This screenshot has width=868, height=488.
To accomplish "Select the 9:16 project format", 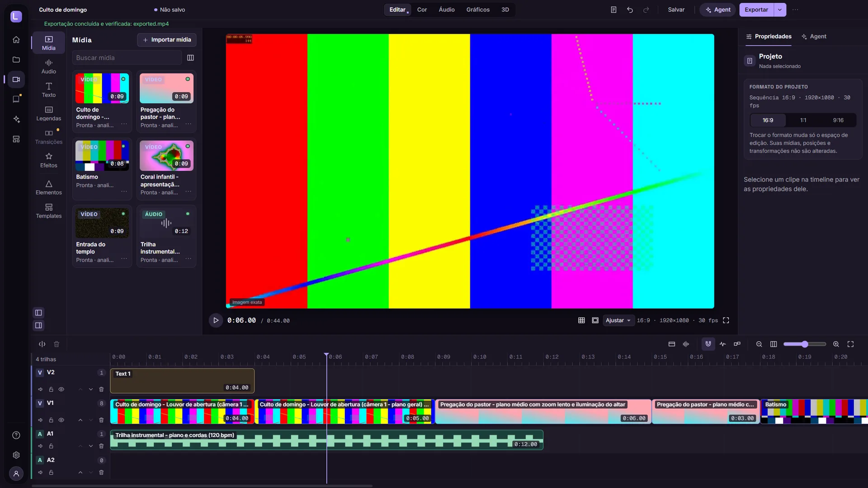I will (838, 120).
